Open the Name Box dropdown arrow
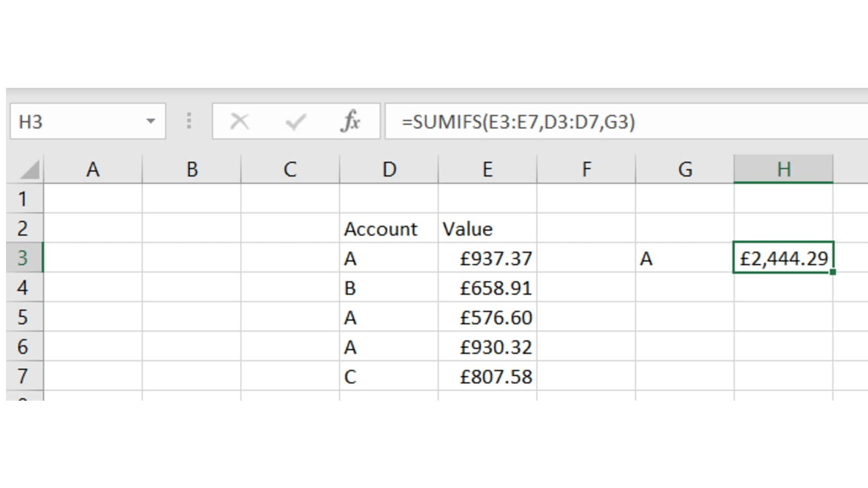Image resolution: width=868 pixels, height=488 pixels. click(x=151, y=121)
